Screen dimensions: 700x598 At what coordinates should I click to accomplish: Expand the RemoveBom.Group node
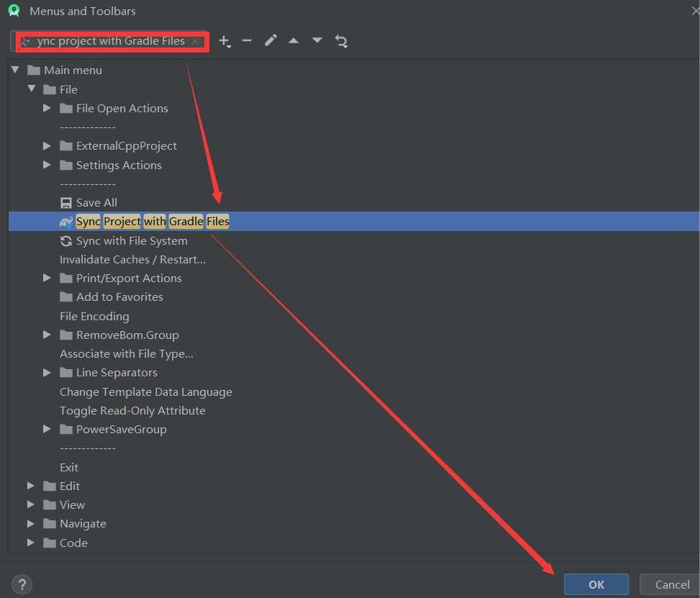click(47, 335)
